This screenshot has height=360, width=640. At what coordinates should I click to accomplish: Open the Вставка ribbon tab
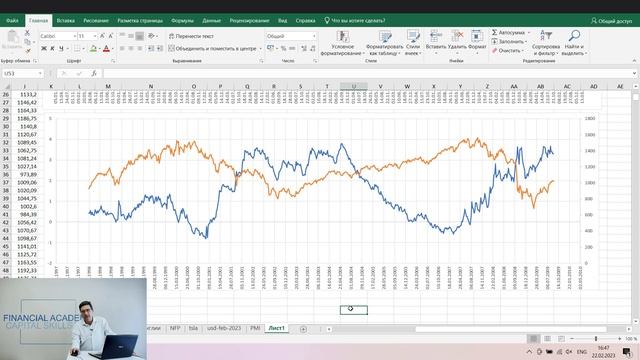66,20
